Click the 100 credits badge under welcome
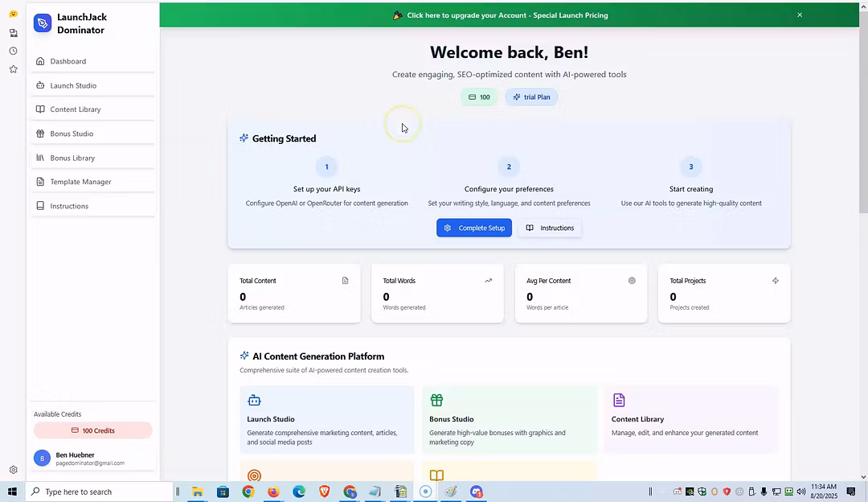Screen dimensions: 868x502 (479, 97)
